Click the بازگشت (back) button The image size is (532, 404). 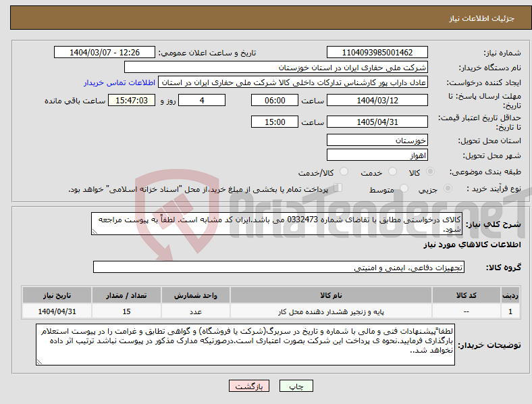(x=249, y=386)
